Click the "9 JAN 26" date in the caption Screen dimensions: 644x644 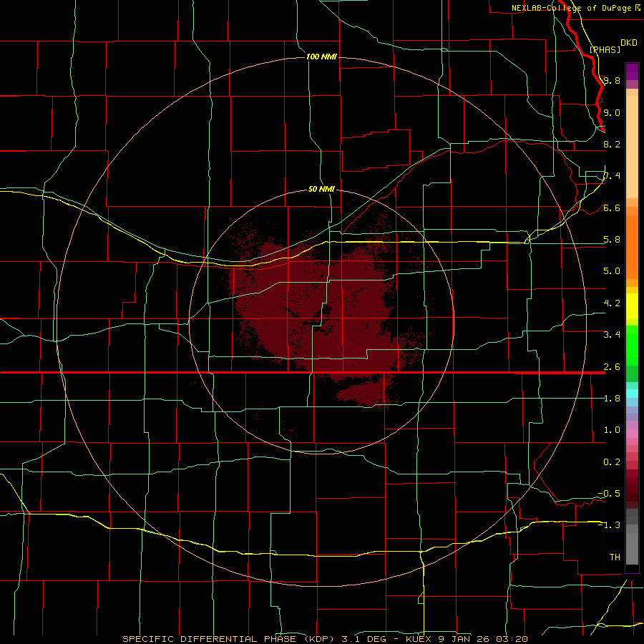point(464,639)
